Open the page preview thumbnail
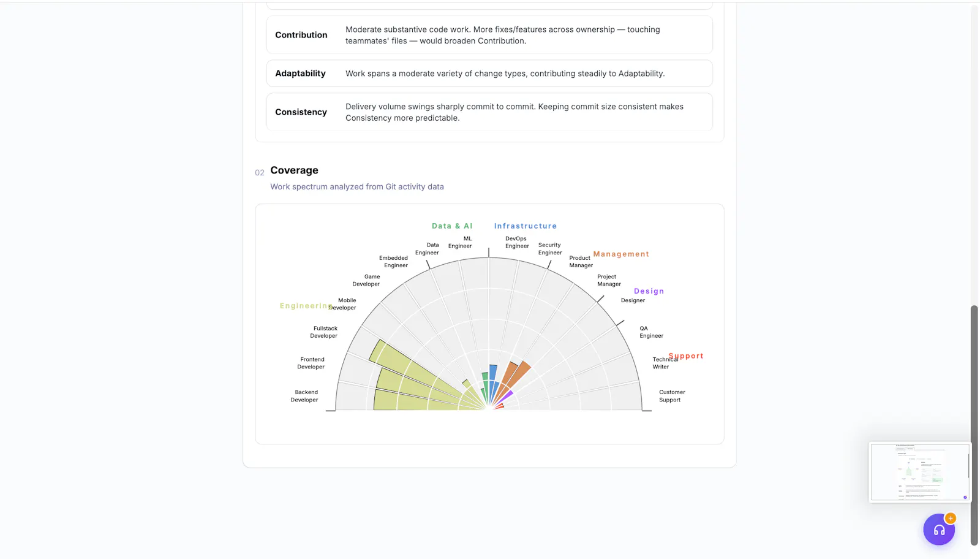Screen dimensions: 980x559 919,472
